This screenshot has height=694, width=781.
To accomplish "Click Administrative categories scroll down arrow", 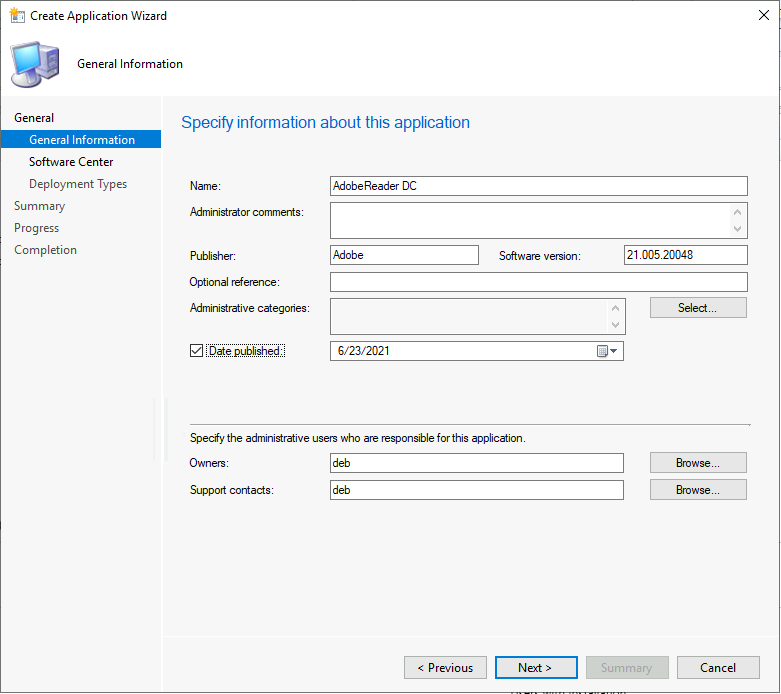I will tap(616, 325).
